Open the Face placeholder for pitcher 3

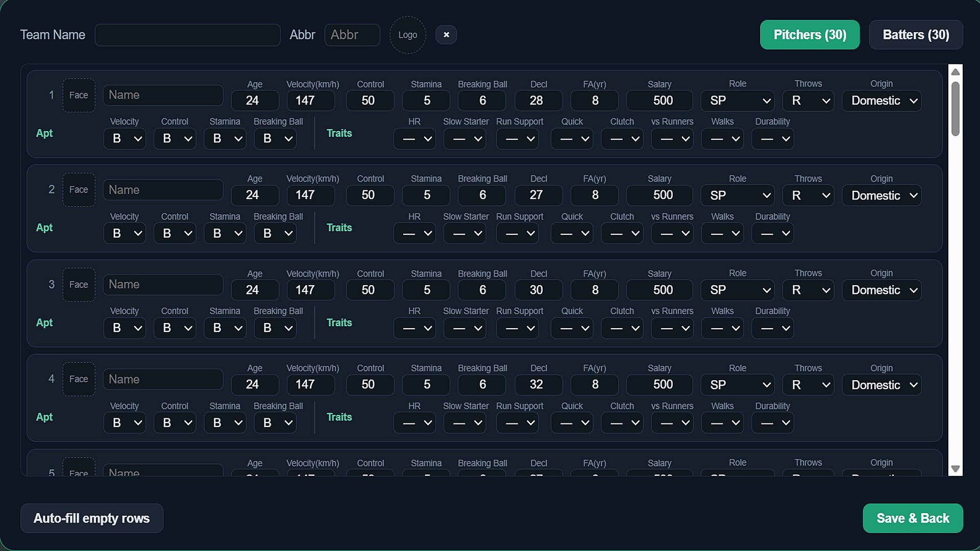79,285
